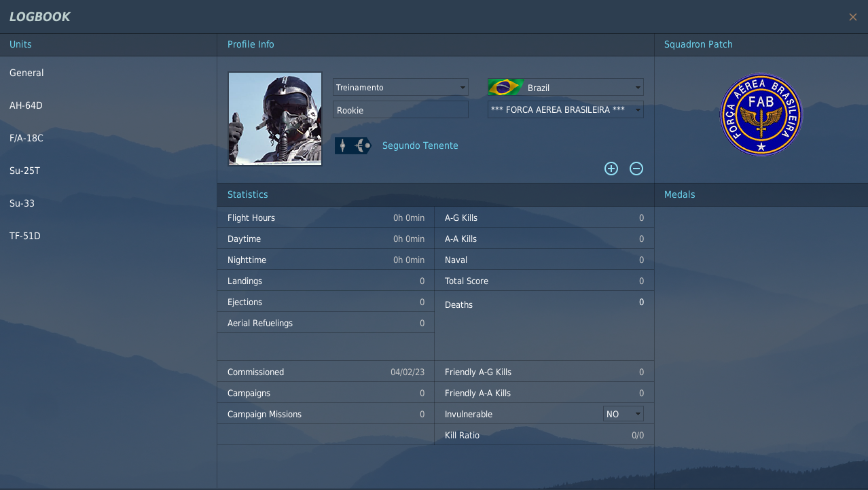Select the pilot portrait photo
The width and height of the screenshot is (868, 490).
click(275, 119)
